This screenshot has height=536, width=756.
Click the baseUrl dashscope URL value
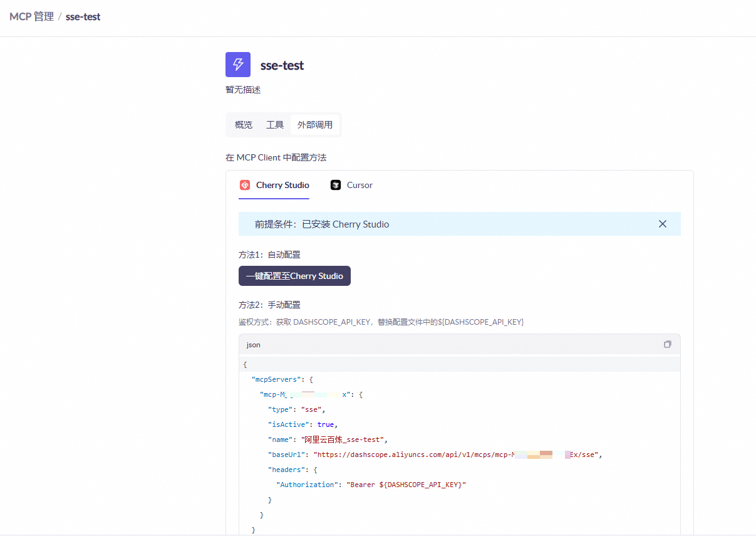coord(457,455)
